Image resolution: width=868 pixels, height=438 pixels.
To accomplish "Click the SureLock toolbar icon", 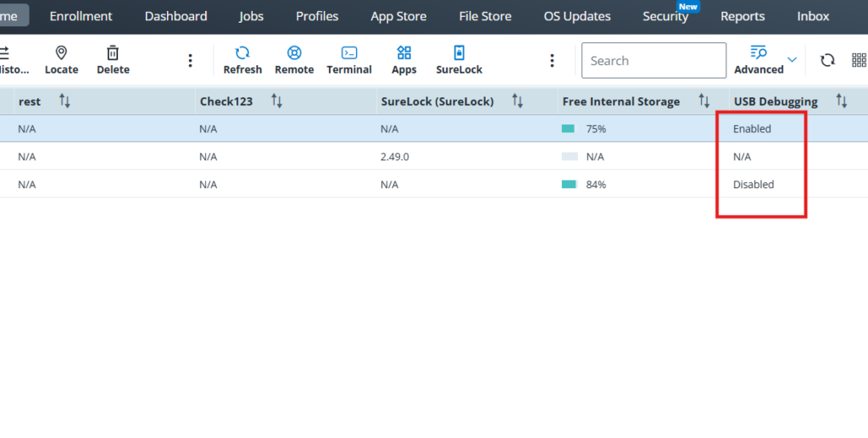I will click(459, 53).
